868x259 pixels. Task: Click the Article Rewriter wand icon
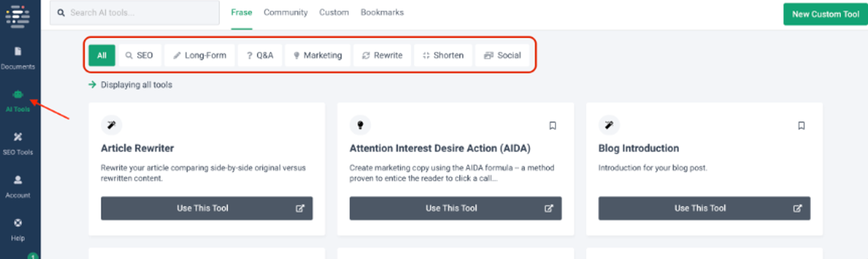click(x=111, y=126)
